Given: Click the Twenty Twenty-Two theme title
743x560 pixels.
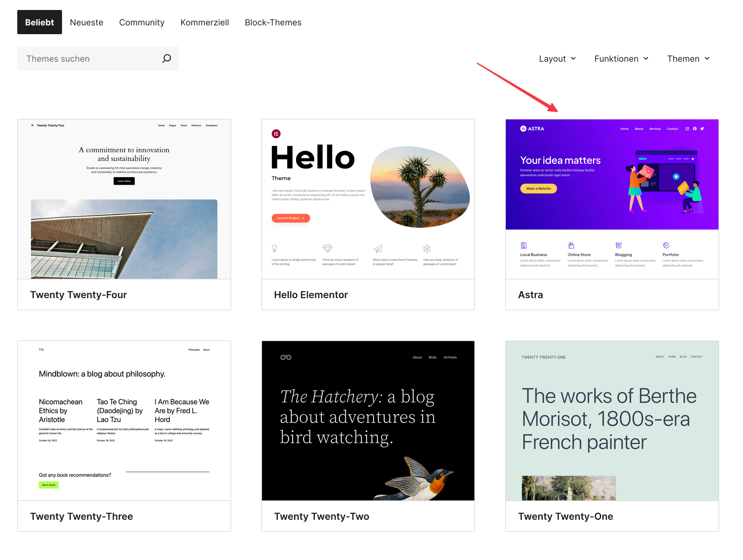Looking at the screenshot, I should pos(322,516).
